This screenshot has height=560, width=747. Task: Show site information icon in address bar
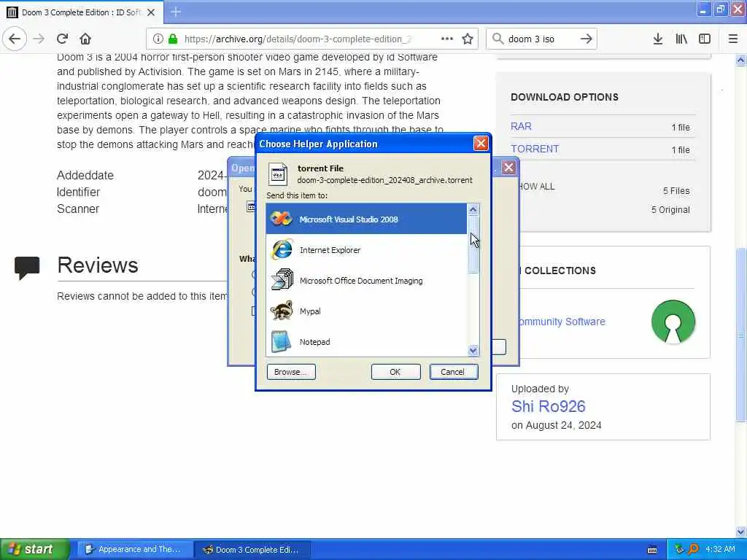coord(158,39)
